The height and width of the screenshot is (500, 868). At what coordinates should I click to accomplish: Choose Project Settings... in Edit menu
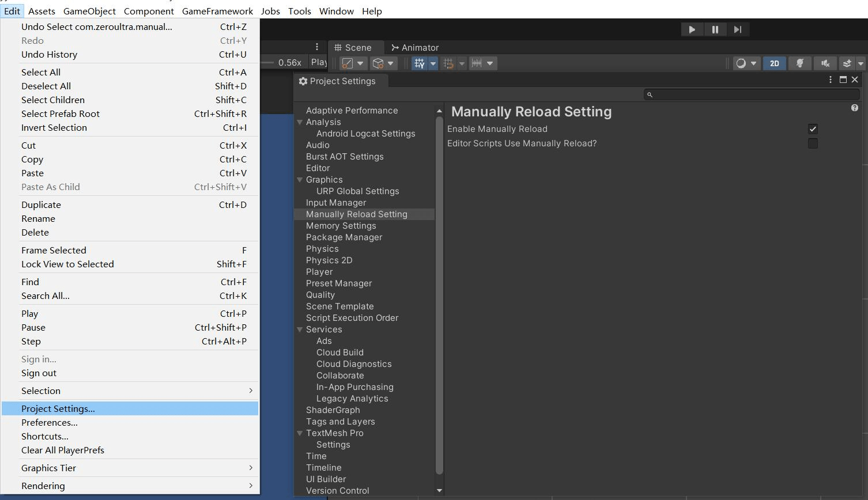tap(130, 409)
